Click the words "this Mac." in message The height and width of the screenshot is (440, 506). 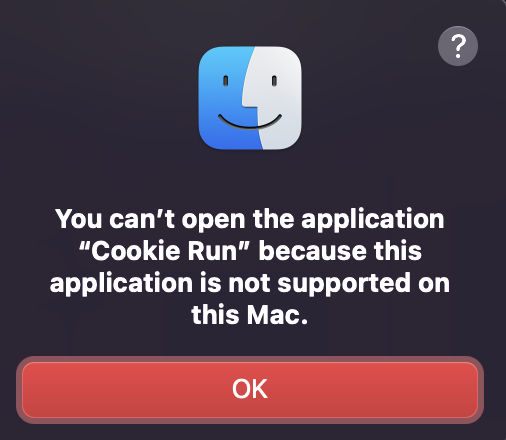pos(250,314)
